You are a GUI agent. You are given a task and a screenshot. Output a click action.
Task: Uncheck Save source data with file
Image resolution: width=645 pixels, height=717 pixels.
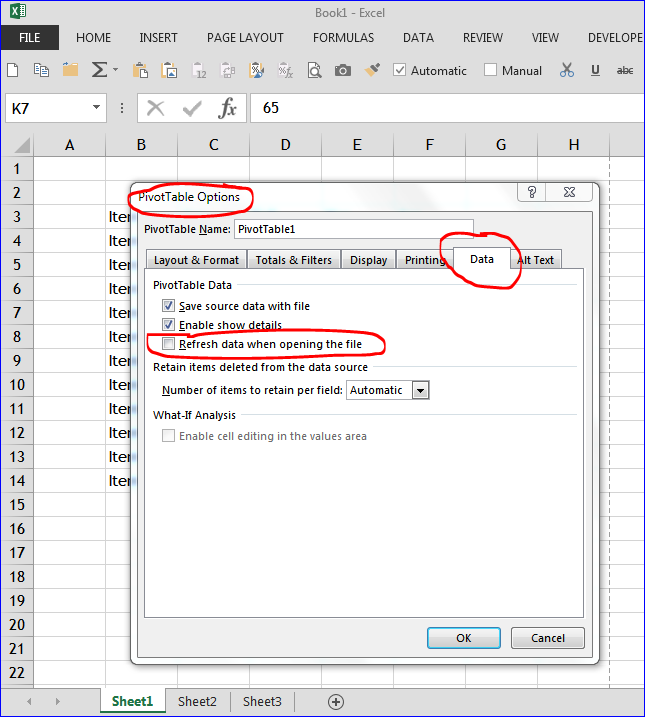click(x=168, y=305)
